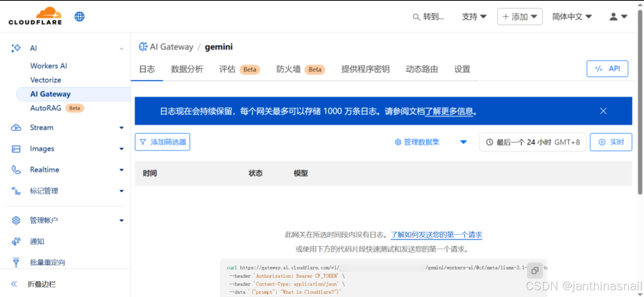644x297 pixels.
Task: Click the search magnifier icon
Action: (416, 17)
